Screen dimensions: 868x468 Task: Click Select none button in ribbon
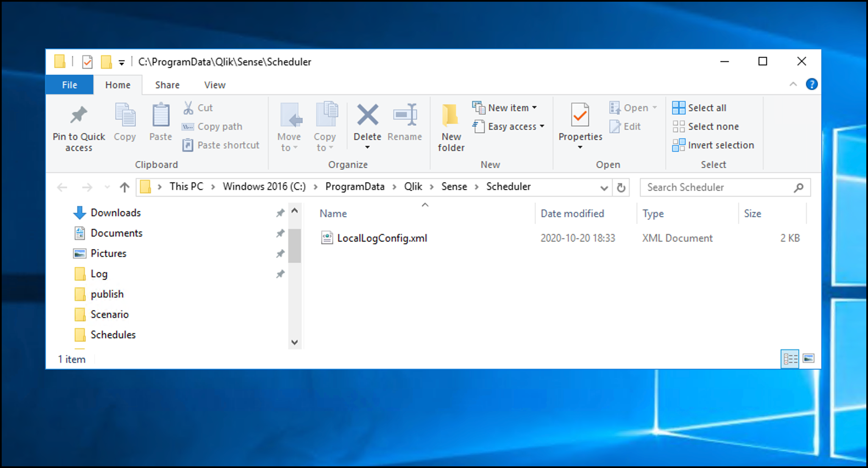click(x=714, y=125)
